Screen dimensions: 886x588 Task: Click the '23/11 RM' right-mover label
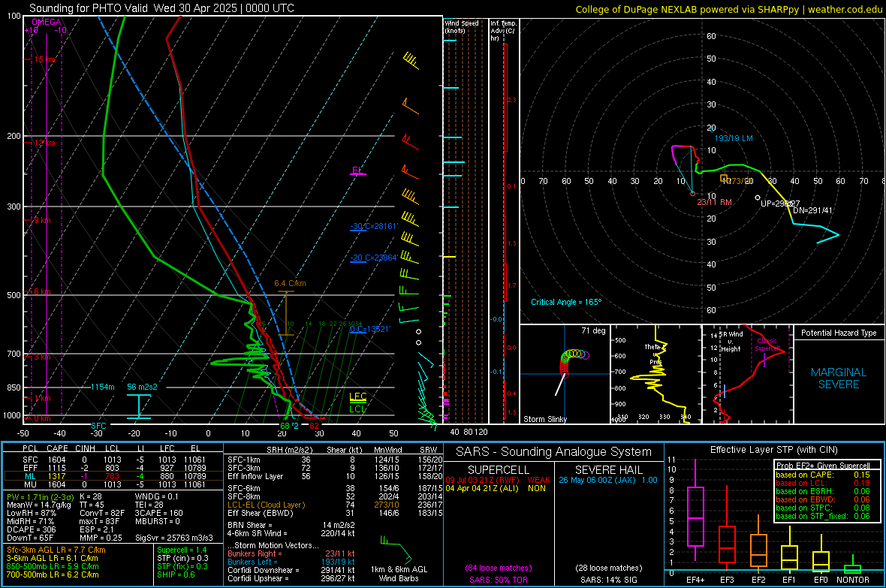click(714, 202)
